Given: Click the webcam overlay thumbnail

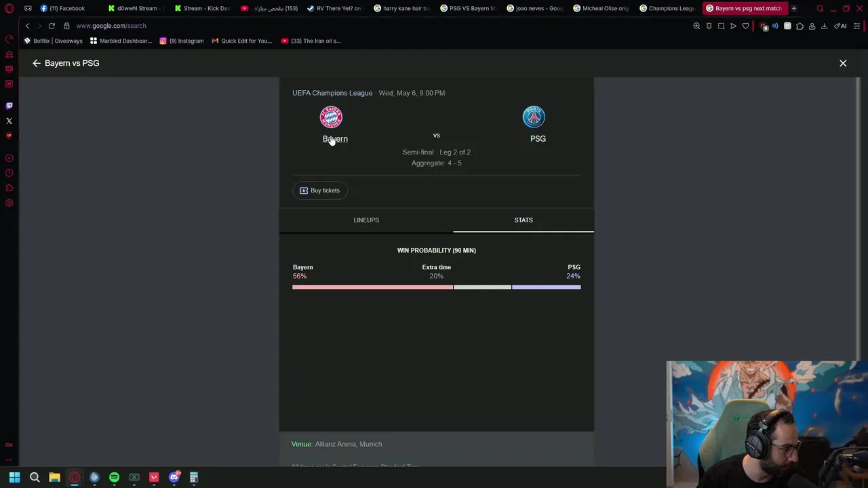Looking at the screenshot, I should coord(767,424).
